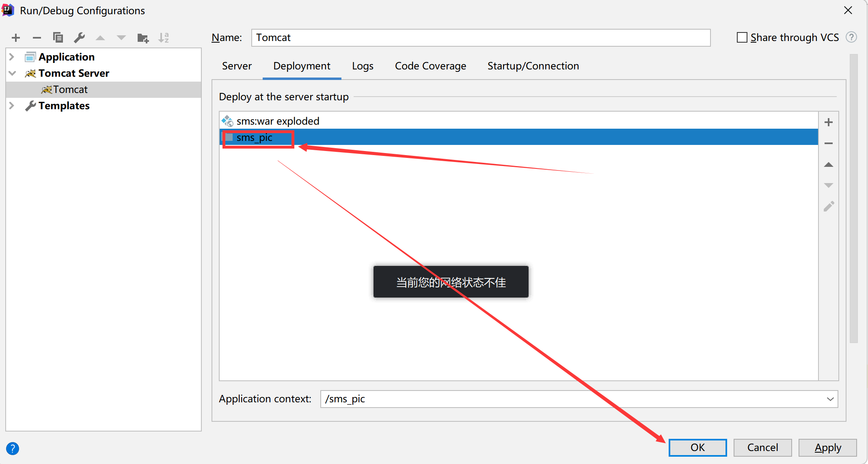Edit deployment artifact pencil icon
The width and height of the screenshot is (868, 464).
829,207
